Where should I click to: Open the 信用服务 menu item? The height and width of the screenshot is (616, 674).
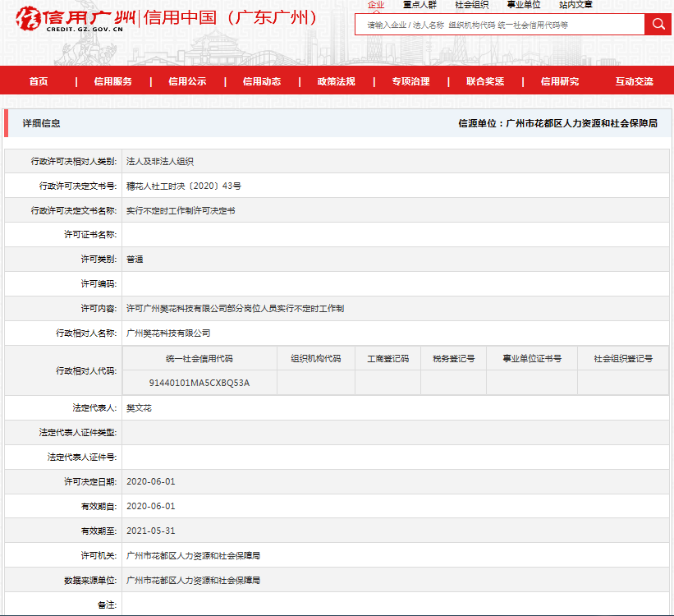113,81
